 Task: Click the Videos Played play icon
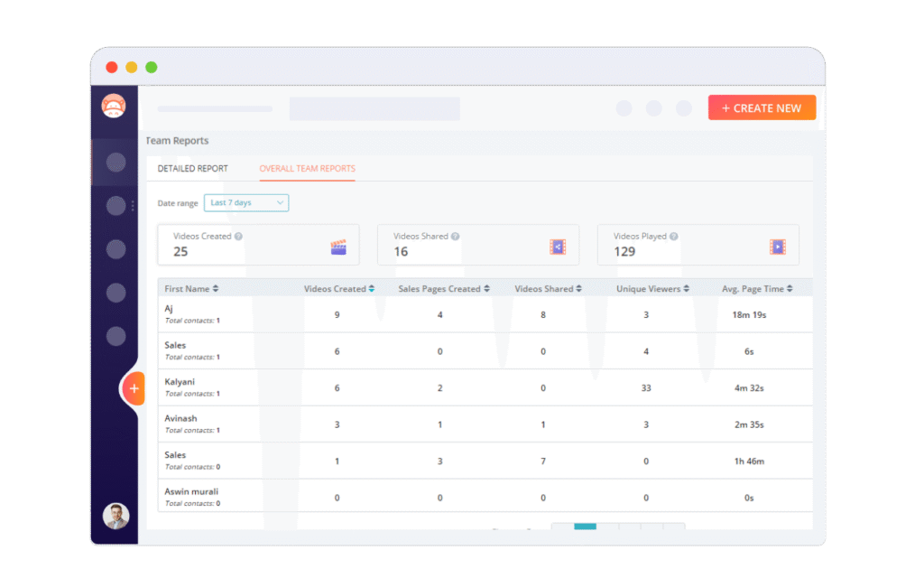coord(778,247)
